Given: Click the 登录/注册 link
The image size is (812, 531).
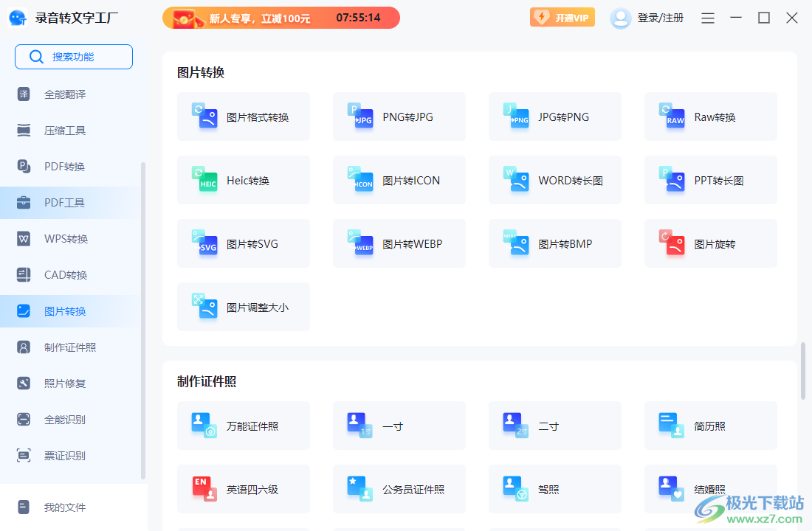Looking at the screenshot, I should pos(660,18).
